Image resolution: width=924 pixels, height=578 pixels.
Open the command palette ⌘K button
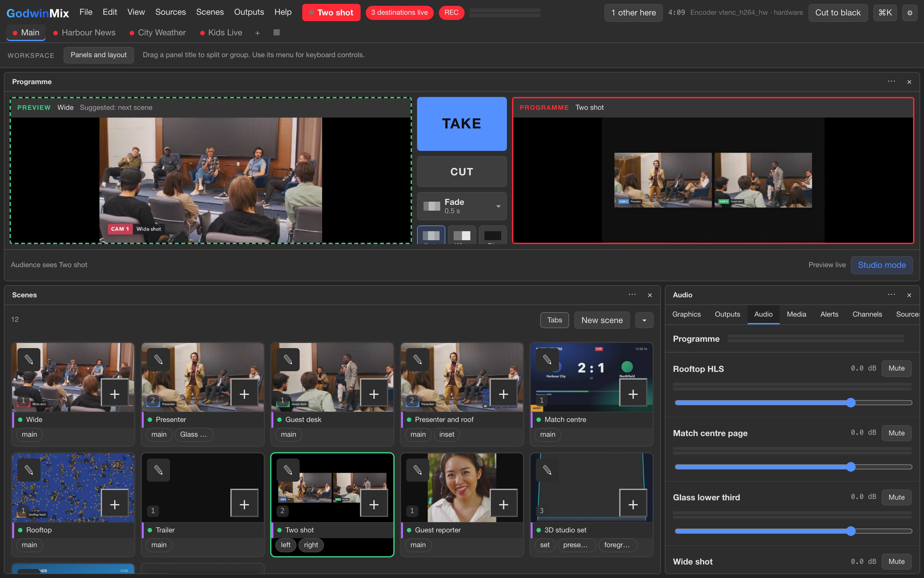click(885, 13)
